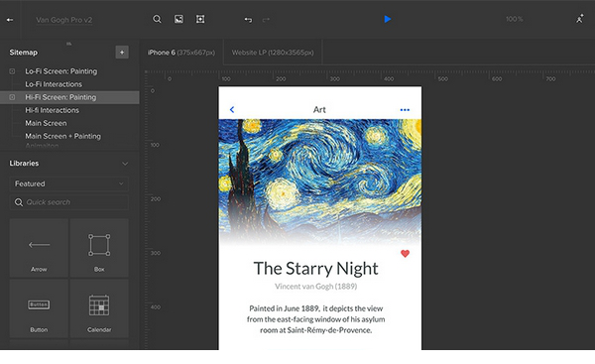Select the Button library element
The image size is (595, 364).
(x=39, y=308)
